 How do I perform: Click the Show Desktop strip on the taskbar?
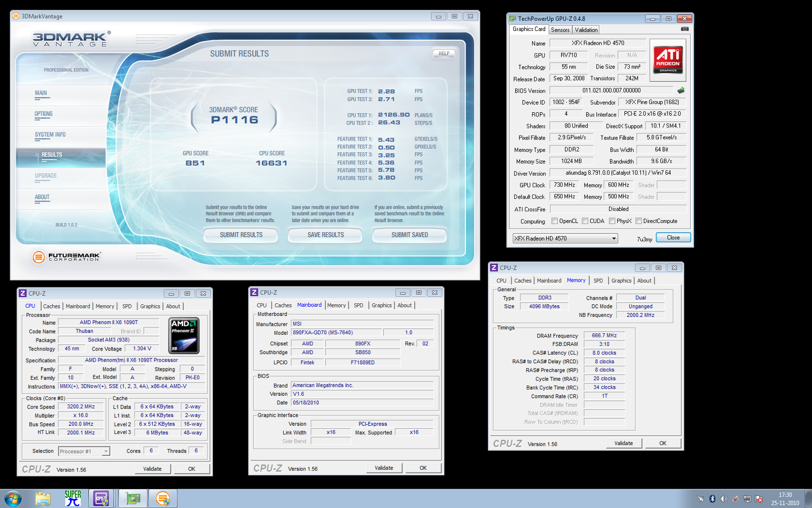(808, 498)
